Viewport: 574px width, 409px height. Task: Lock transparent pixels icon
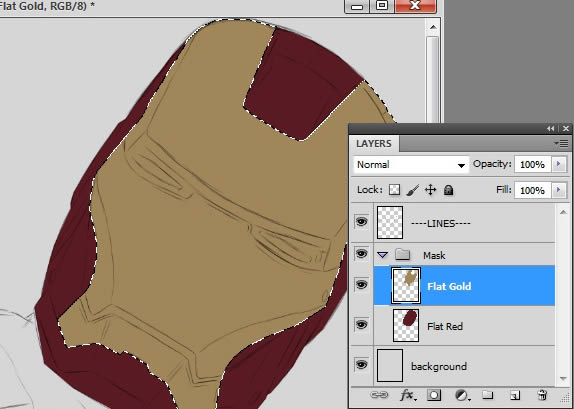(x=394, y=190)
